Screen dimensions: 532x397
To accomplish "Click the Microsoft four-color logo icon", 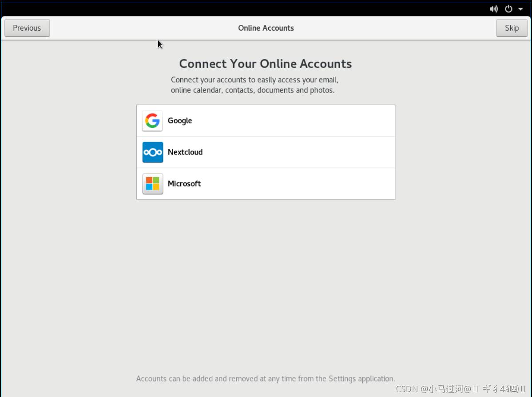I will tap(152, 184).
